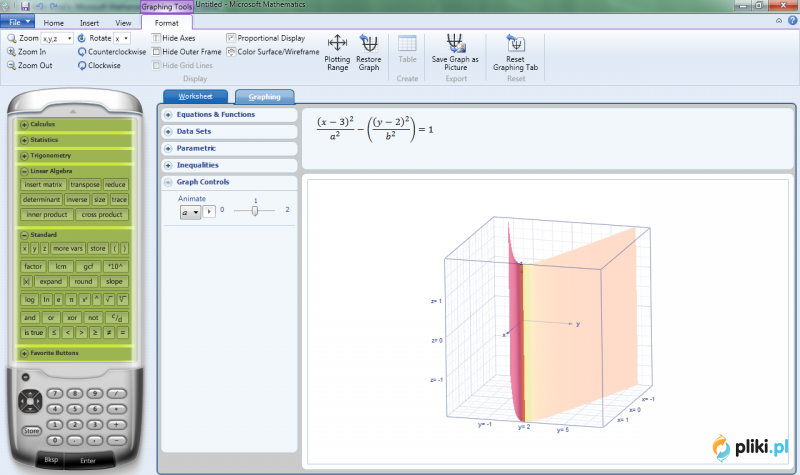Viewport: 800px width, 475px height.
Task: Click the less-than-or-equal key
Action: [x=54, y=333]
